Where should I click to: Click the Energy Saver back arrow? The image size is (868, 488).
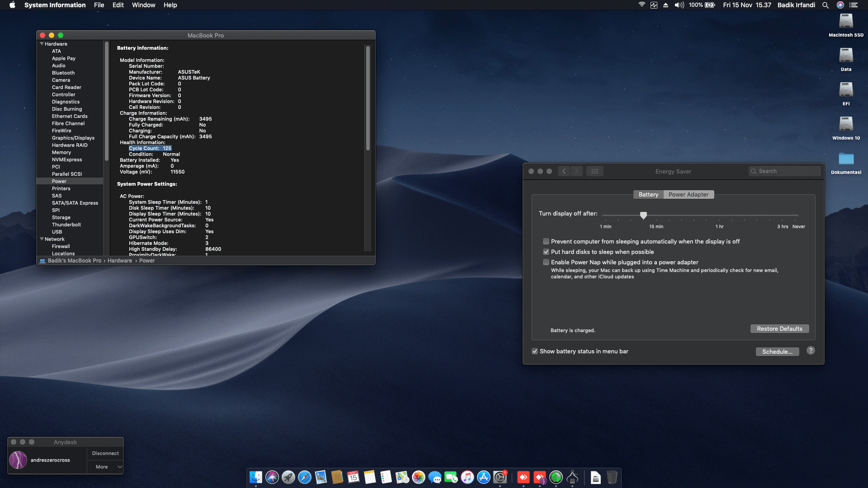pos(564,171)
